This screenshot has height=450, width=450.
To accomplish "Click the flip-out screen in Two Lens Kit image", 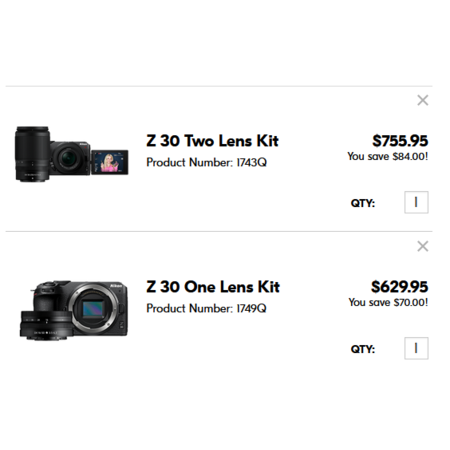I will 110,162.
